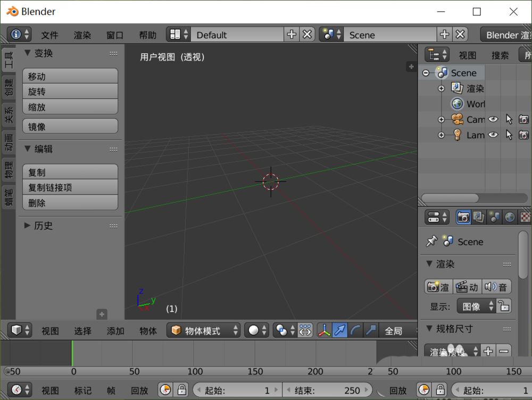This screenshot has width=532, height=400.
Task: Select the translate arrow manipulator icon
Action: click(339, 330)
